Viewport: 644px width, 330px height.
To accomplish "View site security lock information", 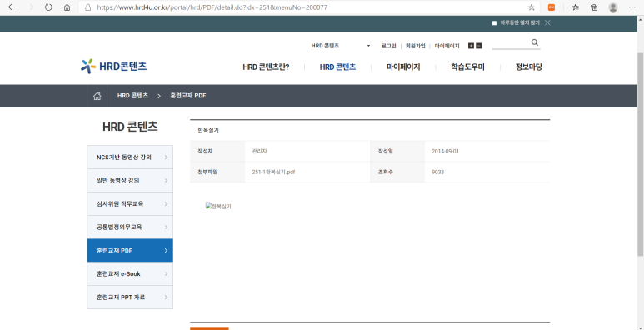I will [x=87, y=7].
